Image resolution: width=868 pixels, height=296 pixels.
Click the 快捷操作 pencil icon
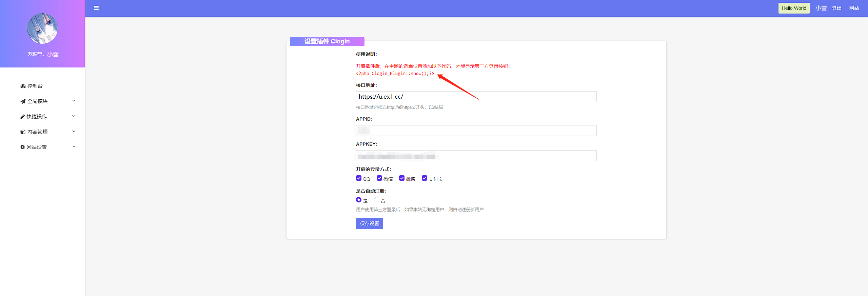tap(22, 117)
